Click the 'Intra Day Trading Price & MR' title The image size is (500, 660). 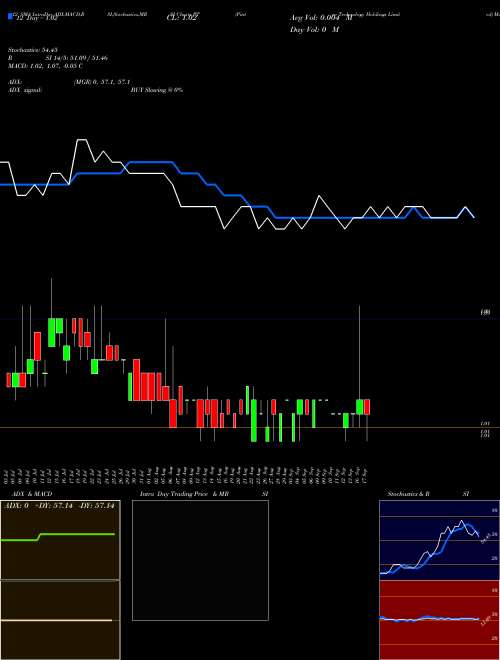[x=185, y=494]
